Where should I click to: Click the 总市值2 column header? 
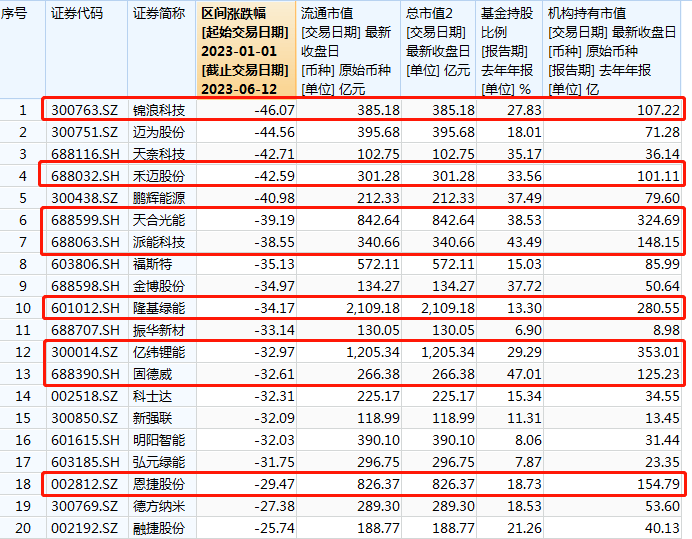click(x=438, y=50)
